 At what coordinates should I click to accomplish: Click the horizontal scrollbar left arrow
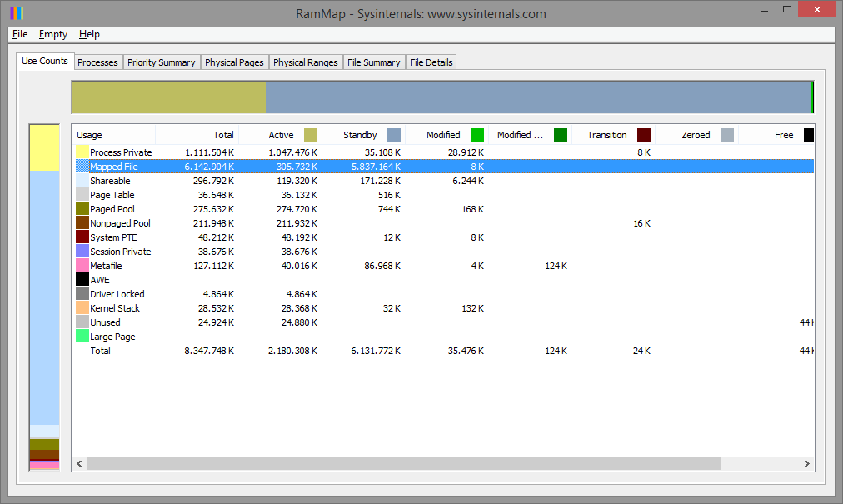(x=79, y=464)
